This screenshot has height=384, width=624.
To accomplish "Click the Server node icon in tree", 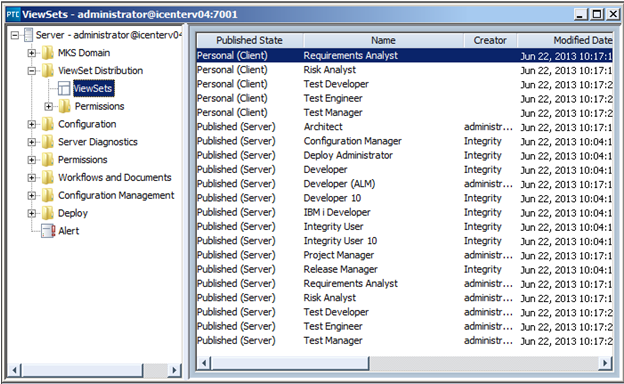I will click(28, 35).
